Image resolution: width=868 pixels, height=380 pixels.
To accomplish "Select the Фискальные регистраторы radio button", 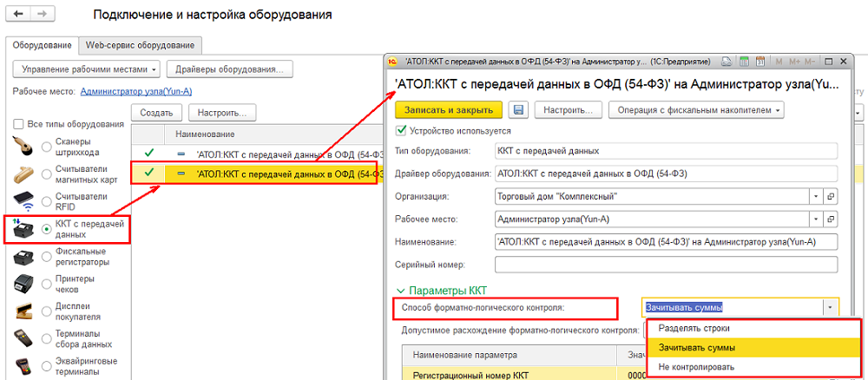I will coord(47,257).
